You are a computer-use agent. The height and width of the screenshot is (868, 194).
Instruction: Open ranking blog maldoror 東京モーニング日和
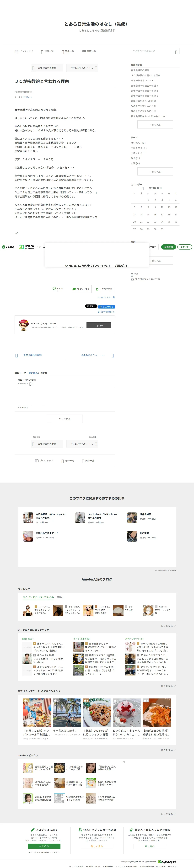(x=157, y=610)
